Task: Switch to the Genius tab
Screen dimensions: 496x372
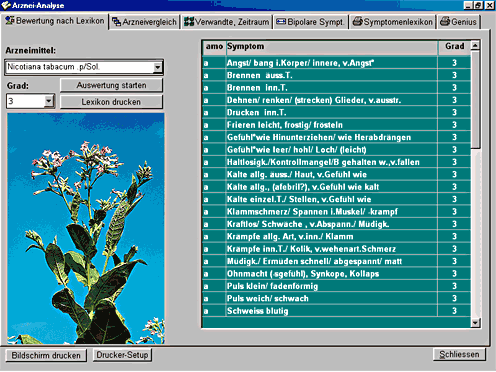Action: pyautogui.click(x=459, y=22)
